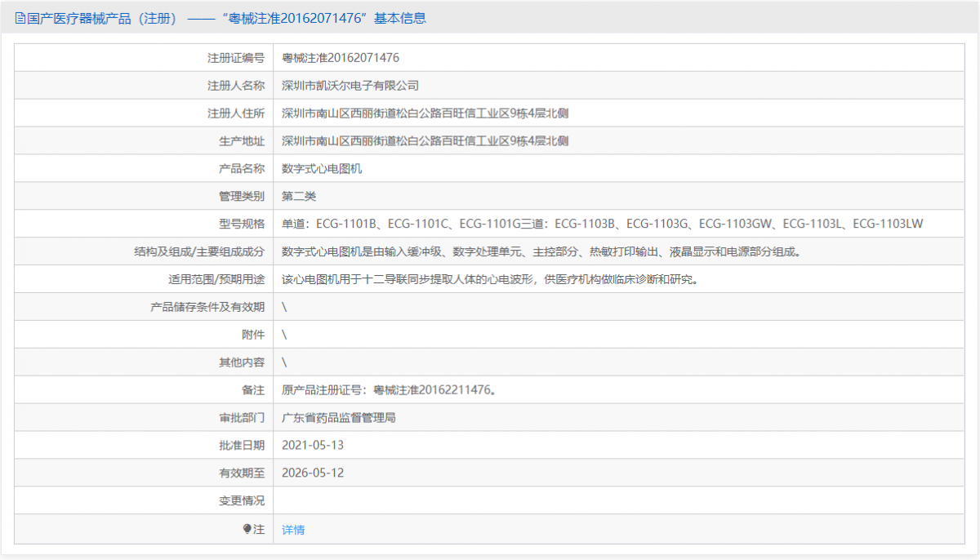Open the 详情 link
The width and height of the screenshot is (980, 560).
293,530
